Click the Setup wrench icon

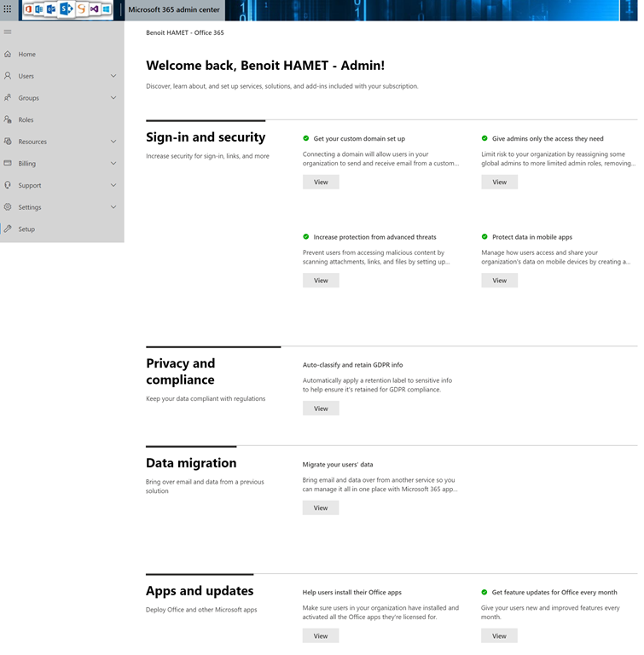(8, 229)
